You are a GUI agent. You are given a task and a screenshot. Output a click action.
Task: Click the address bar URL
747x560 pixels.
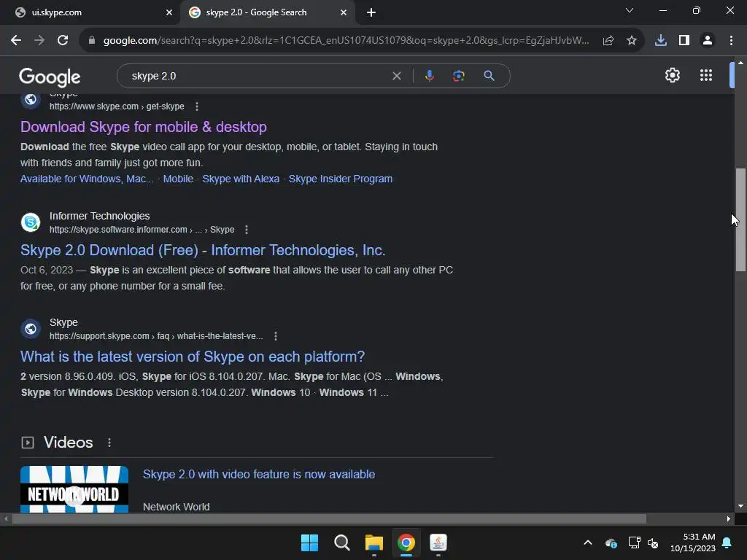(x=346, y=41)
